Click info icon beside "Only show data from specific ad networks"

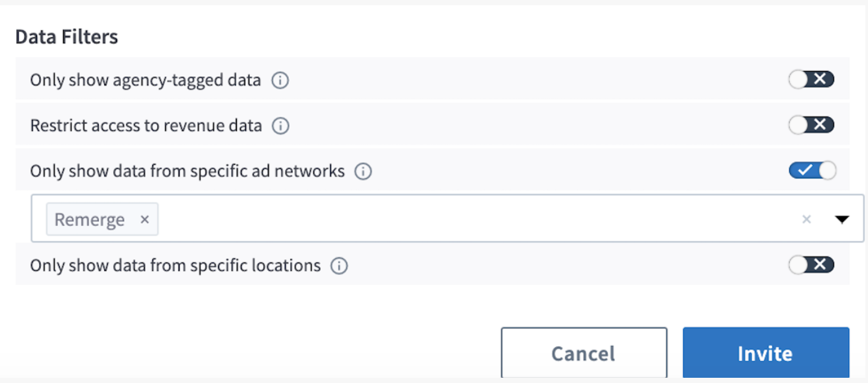pos(364,171)
